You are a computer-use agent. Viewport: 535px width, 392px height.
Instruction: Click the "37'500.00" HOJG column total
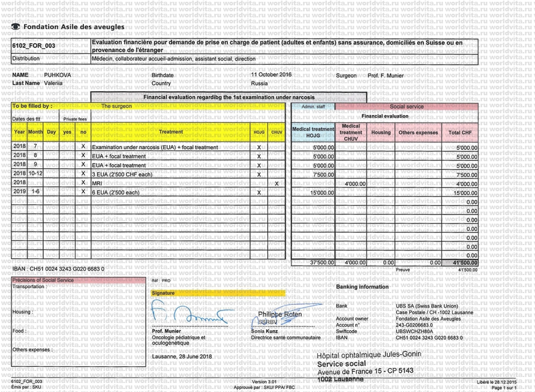pos(321,263)
